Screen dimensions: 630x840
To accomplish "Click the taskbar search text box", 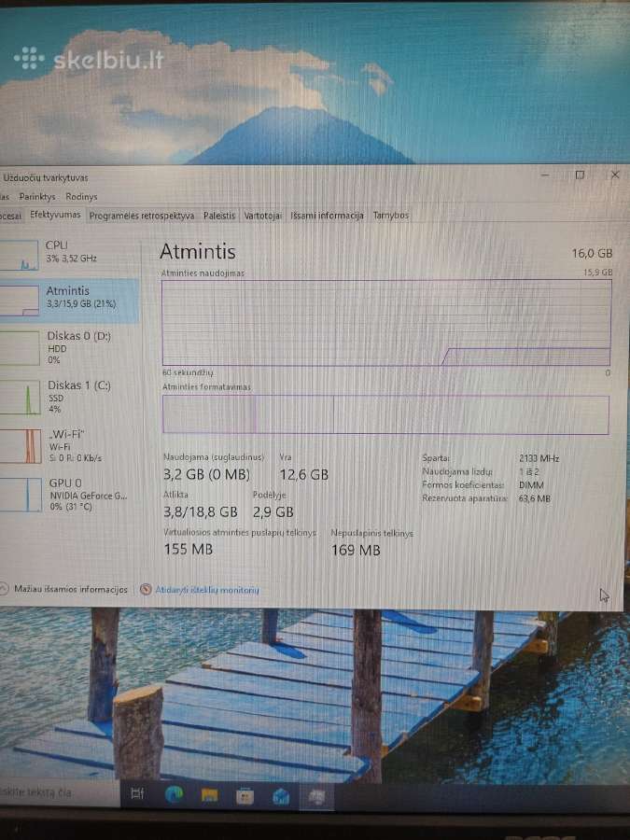I will click(59, 792).
